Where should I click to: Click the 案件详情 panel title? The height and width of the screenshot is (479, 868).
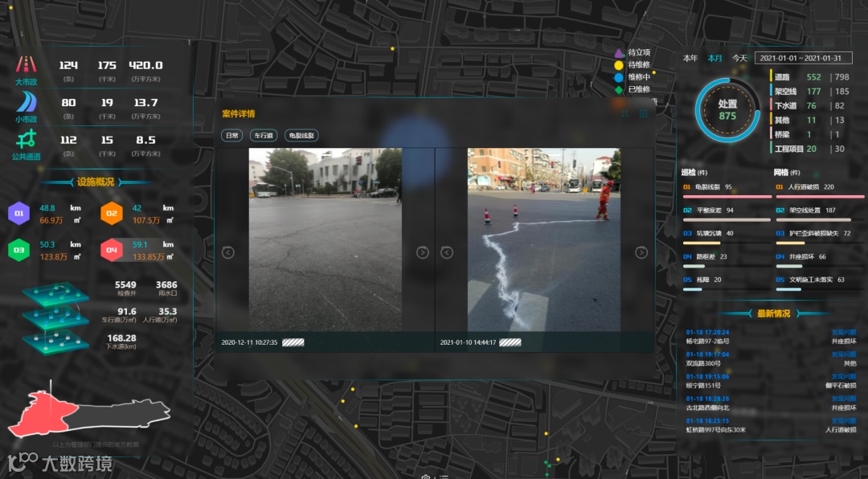[238, 114]
